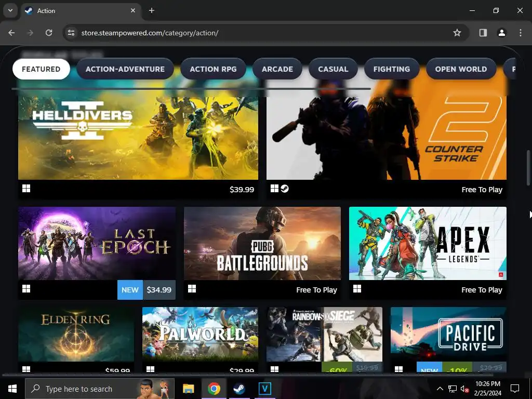Image resolution: width=532 pixels, height=399 pixels.
Task: Click the horizontal category tabs scrollbar
Action: click(x=191, y=89)
